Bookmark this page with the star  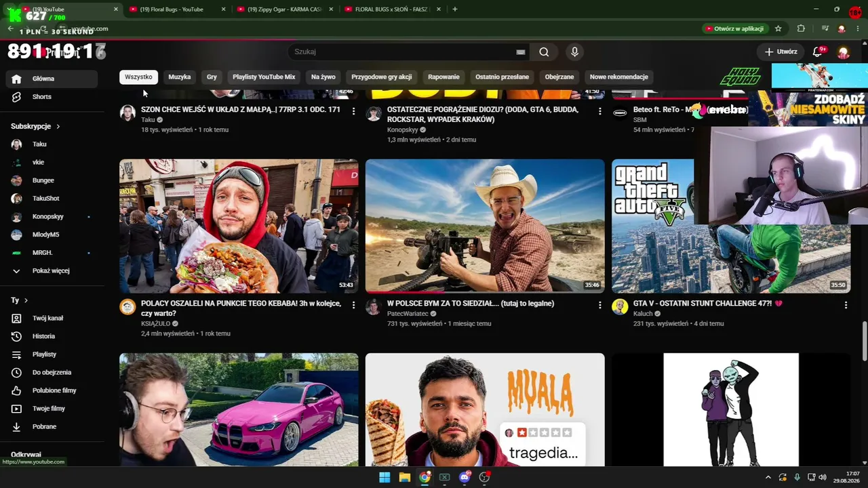(x=778, y=28)
